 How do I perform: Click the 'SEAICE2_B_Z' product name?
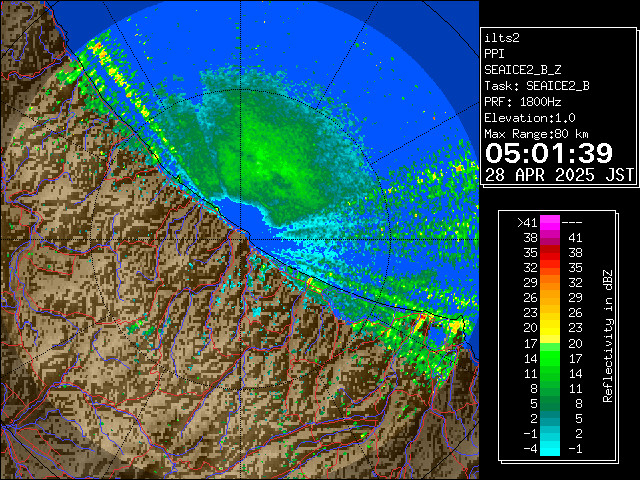pyautogui.click(x=522, y=70)
